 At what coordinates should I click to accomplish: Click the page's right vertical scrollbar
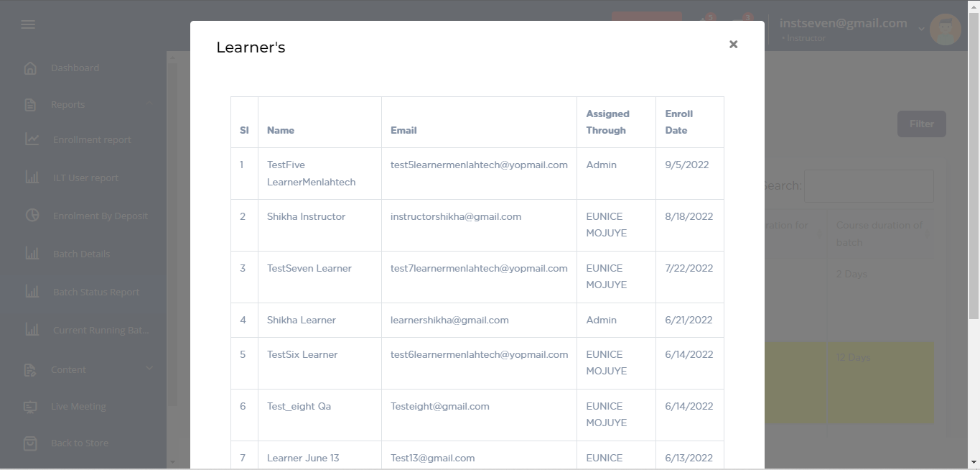[974, 165]
